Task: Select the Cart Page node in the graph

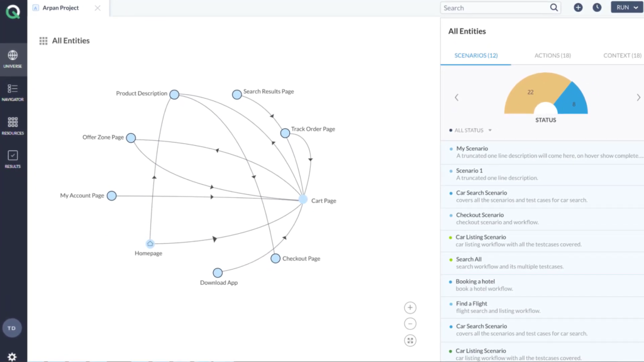Action: (304, 200)
